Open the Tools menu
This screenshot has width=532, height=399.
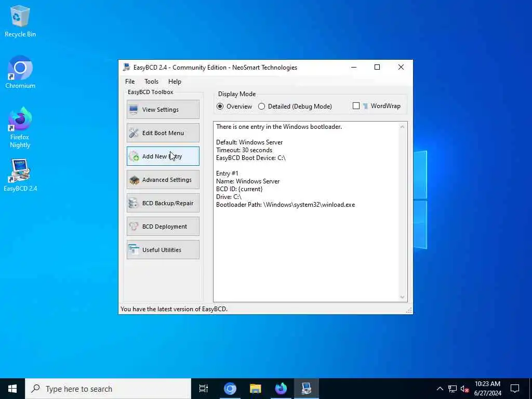[151, 82]
